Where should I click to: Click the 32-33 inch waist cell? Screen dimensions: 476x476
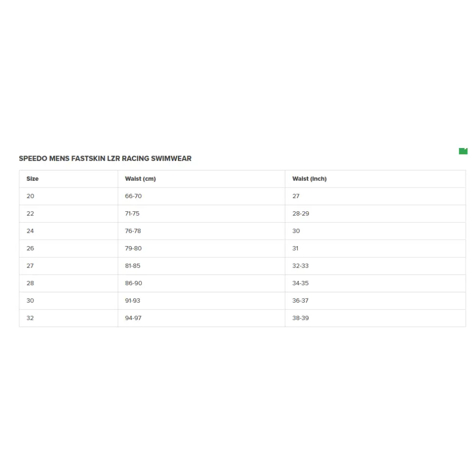(x=300, y=266)
